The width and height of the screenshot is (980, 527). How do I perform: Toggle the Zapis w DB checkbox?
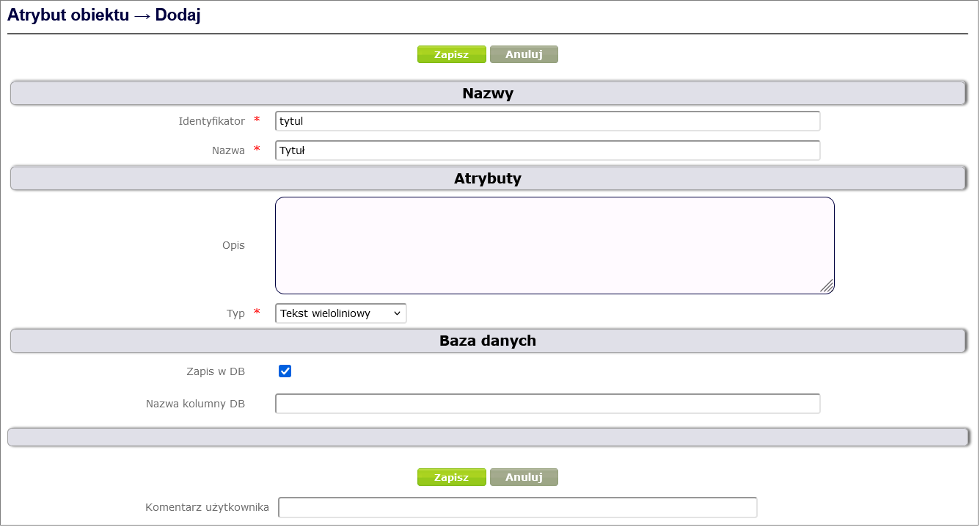click(285, 371)
